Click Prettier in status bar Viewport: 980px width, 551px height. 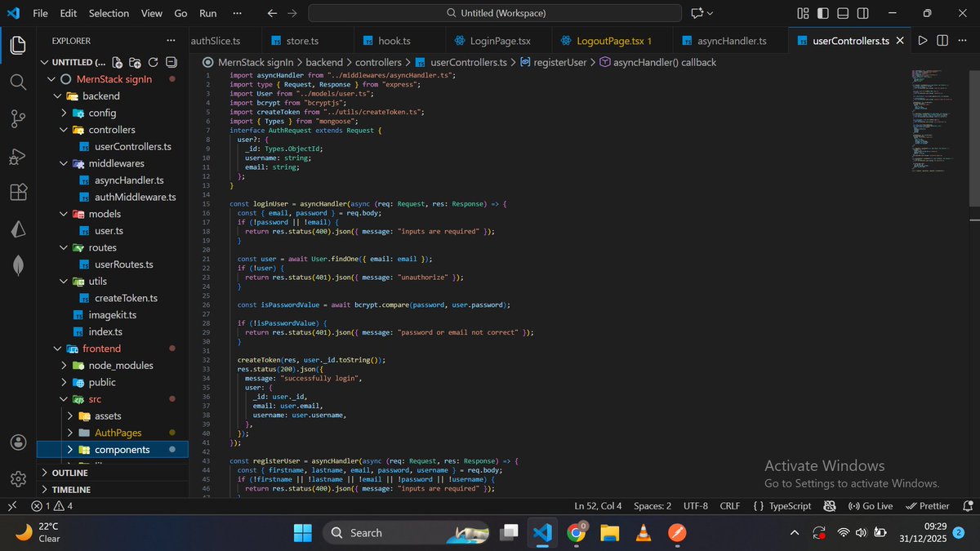(x=926, y=506)
